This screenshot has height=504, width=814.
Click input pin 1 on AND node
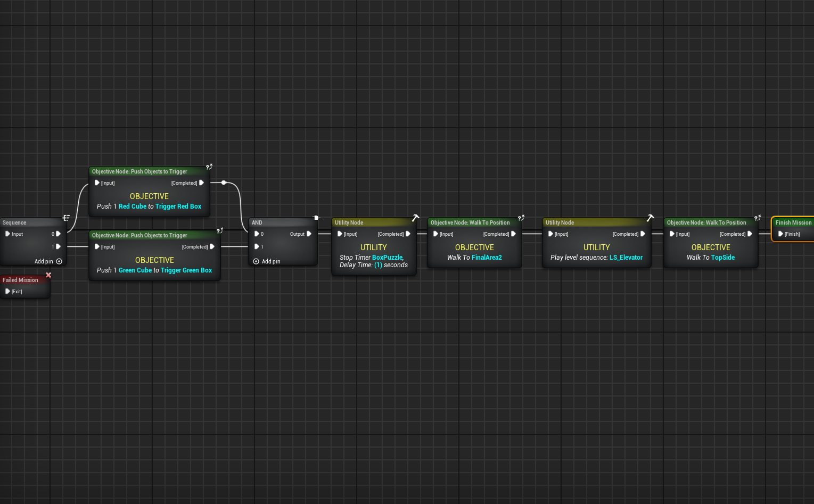click(x=257, y=246)
